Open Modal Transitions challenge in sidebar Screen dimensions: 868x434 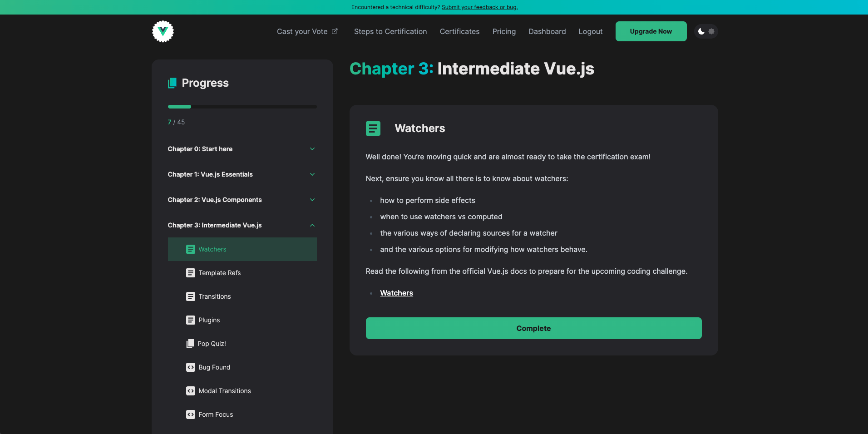[242, 391]
